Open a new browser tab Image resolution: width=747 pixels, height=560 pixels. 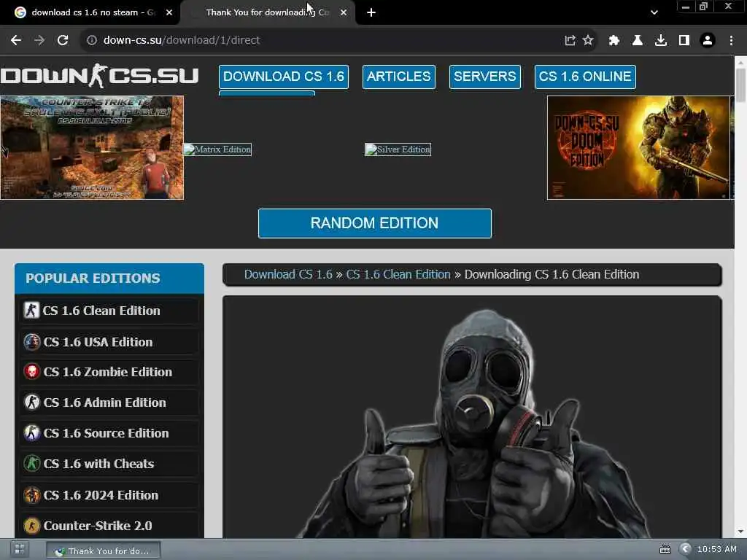[371, 12]
